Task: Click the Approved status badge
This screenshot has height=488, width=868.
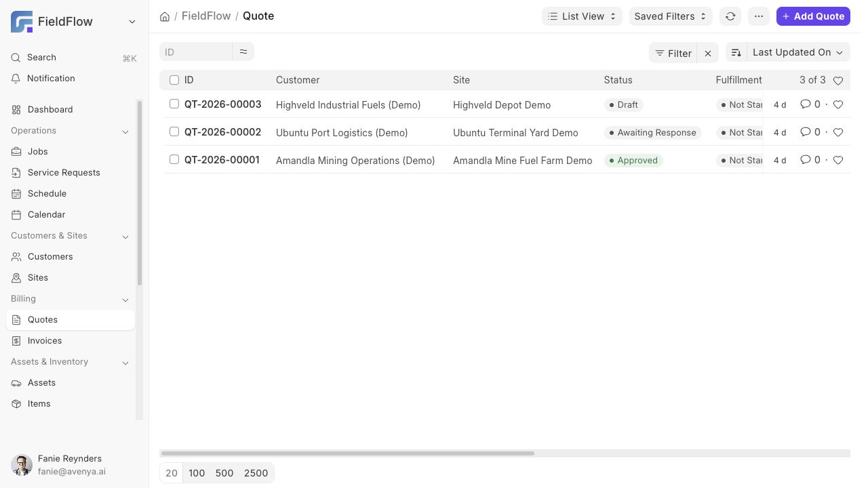Action: 633,161
